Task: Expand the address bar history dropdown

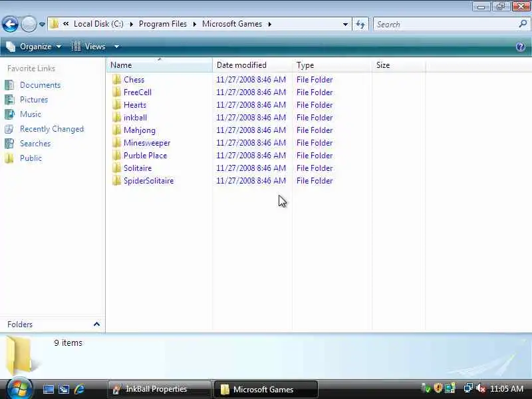Action: click(345, 25)
